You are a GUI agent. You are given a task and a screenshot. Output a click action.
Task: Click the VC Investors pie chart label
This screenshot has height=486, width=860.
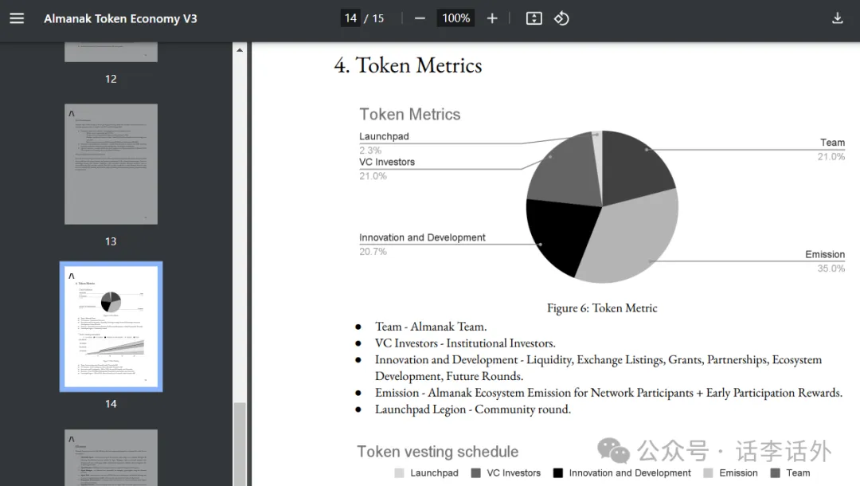pos(387,162)
